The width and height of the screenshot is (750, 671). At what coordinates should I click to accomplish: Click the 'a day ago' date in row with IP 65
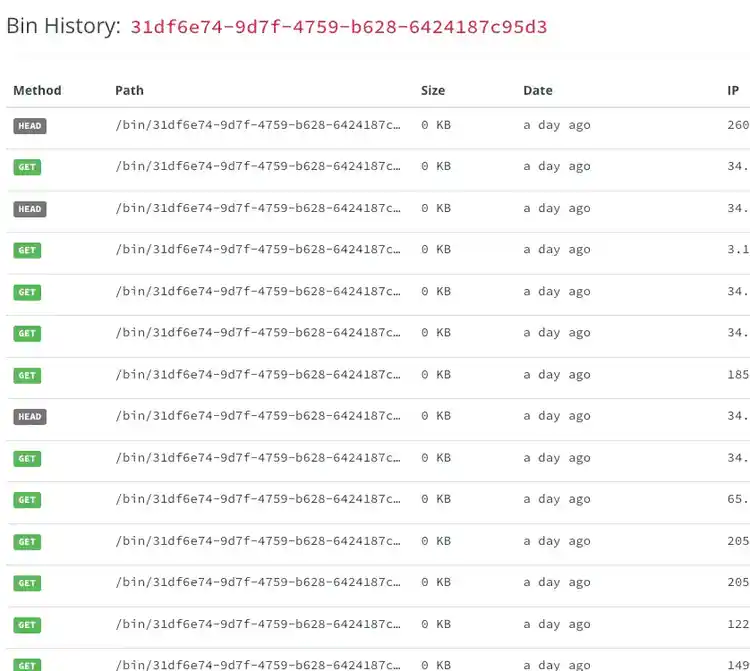click(556, 499)
